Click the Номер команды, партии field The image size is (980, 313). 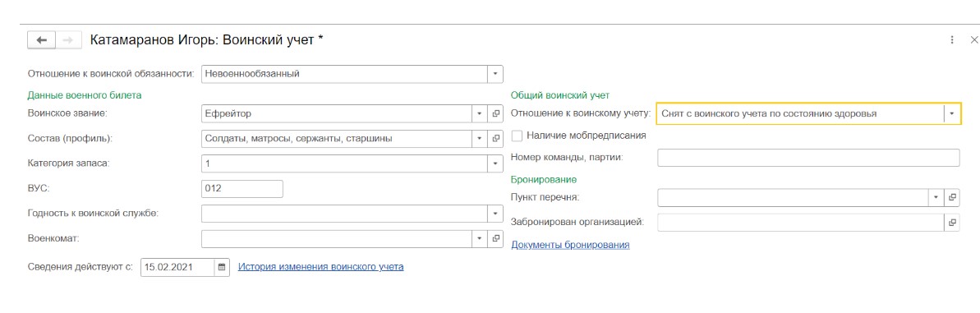tap(808, 158)
